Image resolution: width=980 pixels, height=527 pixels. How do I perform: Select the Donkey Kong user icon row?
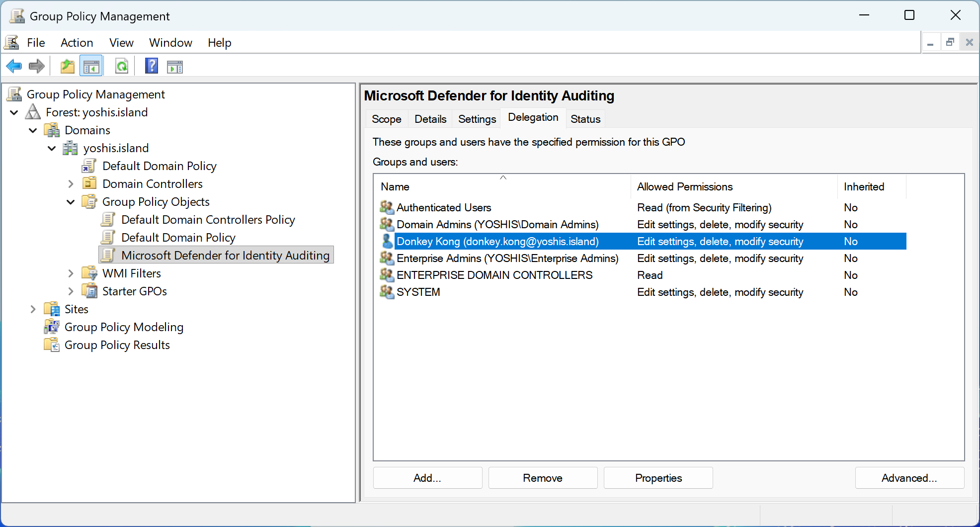[x=387, y=242]
